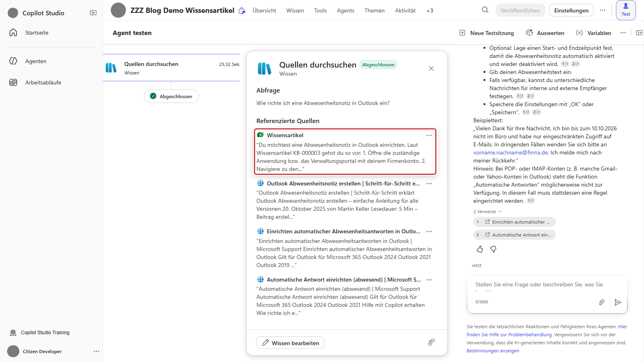Switch to the Wissen tab
This screenshot has height=362, width=644.
tap(295, 10)
